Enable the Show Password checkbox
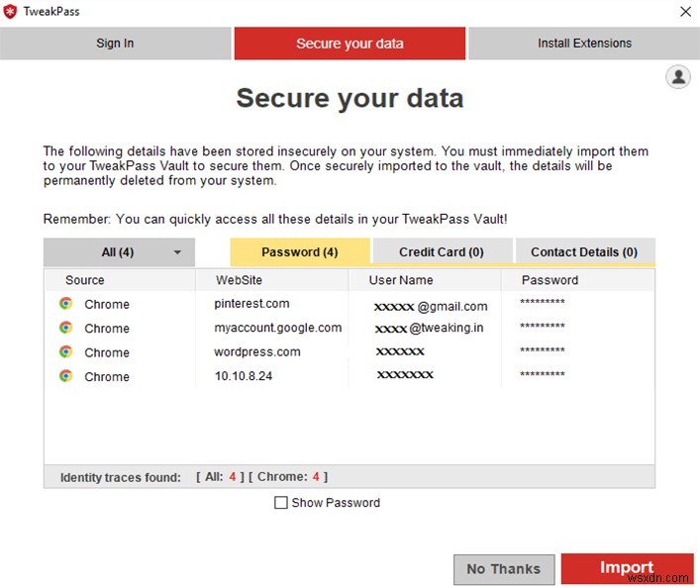 tap(281, 503)
